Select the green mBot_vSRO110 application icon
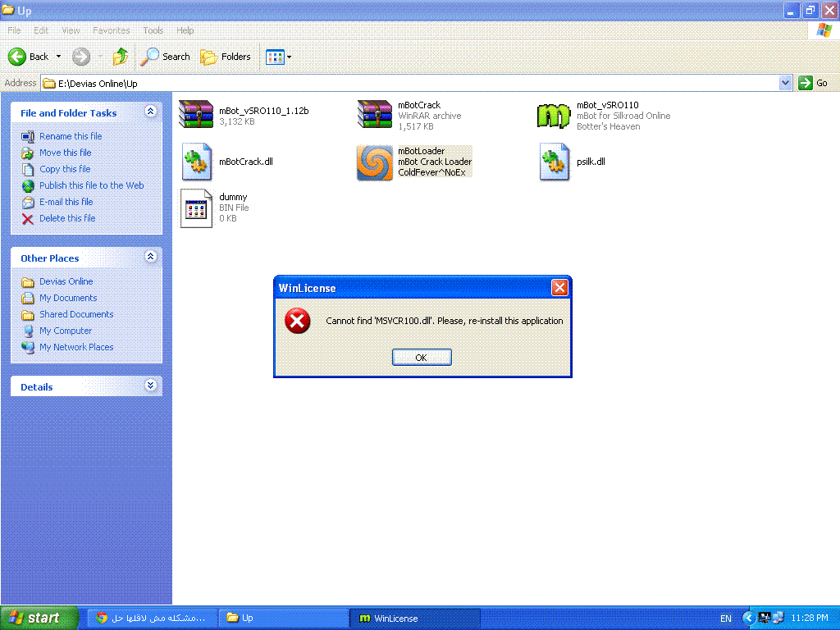The width and height of the screenshot is (840, 630). tap(554, 115)
